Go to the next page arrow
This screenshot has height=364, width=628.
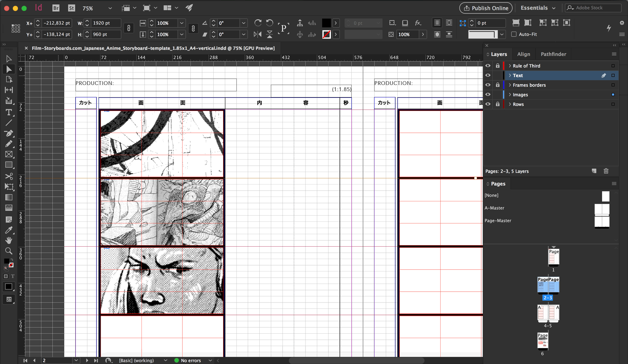pyautogui.click(x=87, y=360)
